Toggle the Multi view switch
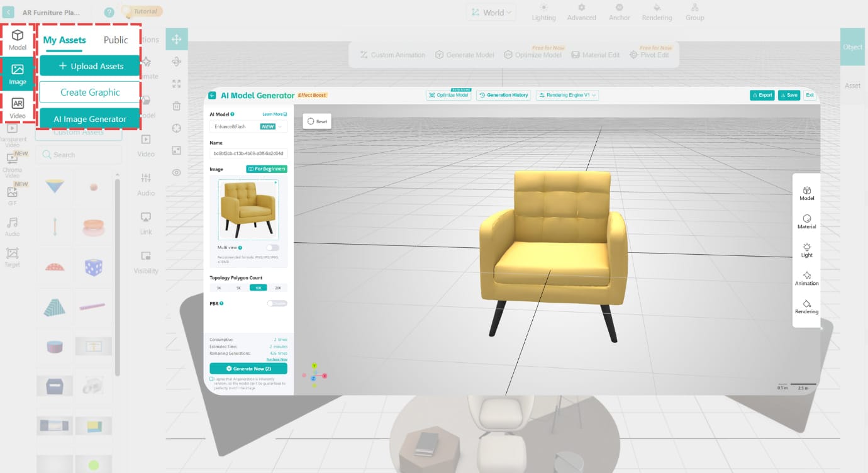868x473 pixels. pyautogui.click(x=272, y=248)
